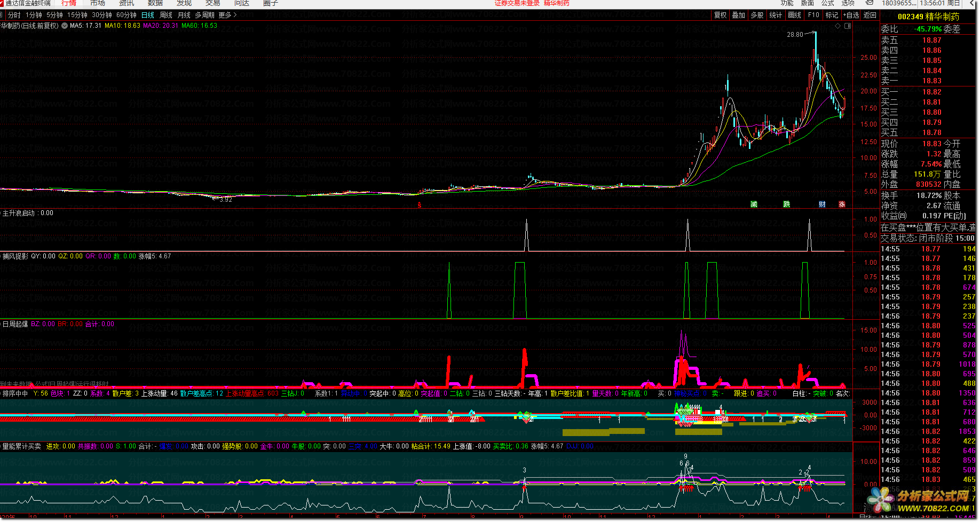Screen dimensions: 980x522
Task: Click the 通达信 app logo icon
Action: point(2,3)
